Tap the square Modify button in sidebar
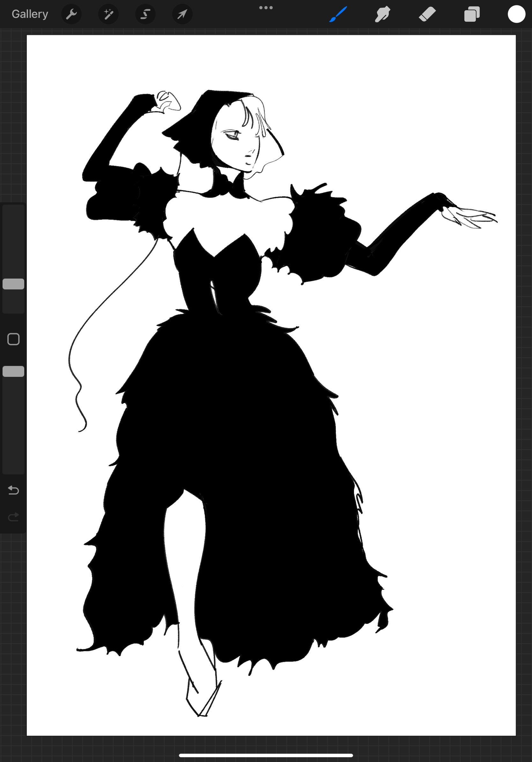Screen dimensions: 532x762 13,339
